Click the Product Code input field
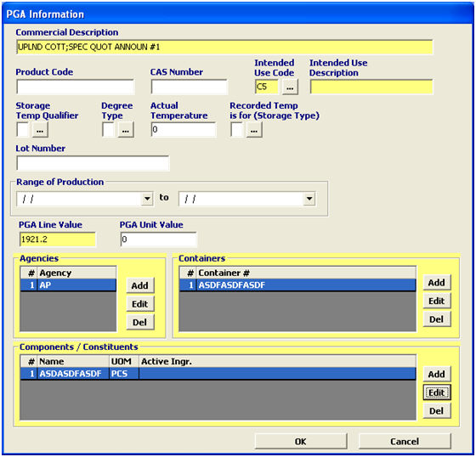 pyautogui.click(x=76, y=87)
